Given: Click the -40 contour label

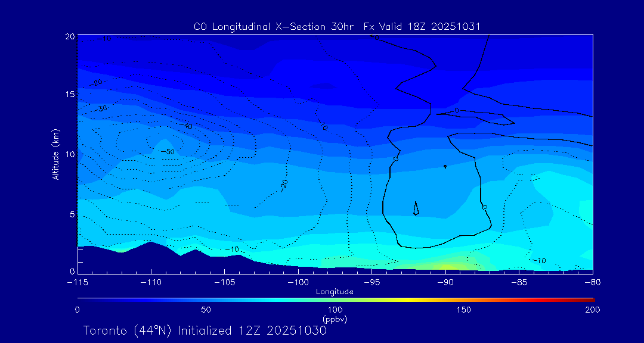Looking at the screenshot, I should 187,126.
